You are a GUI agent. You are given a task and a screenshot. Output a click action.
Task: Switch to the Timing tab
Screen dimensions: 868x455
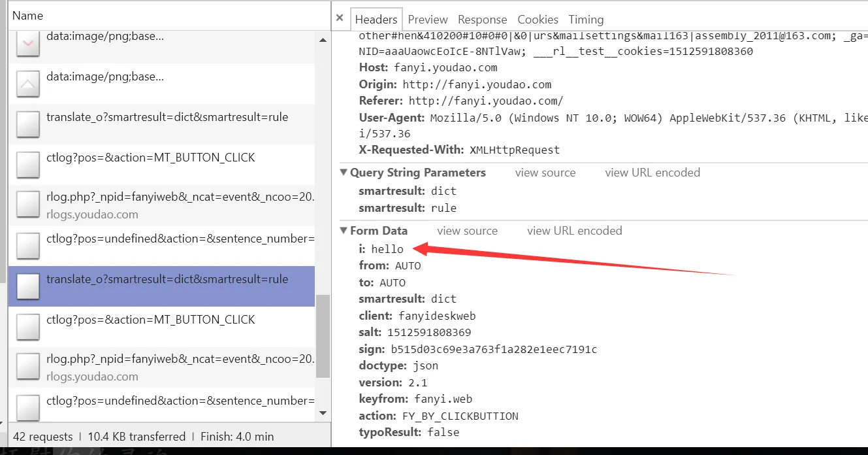click(586, 20)
